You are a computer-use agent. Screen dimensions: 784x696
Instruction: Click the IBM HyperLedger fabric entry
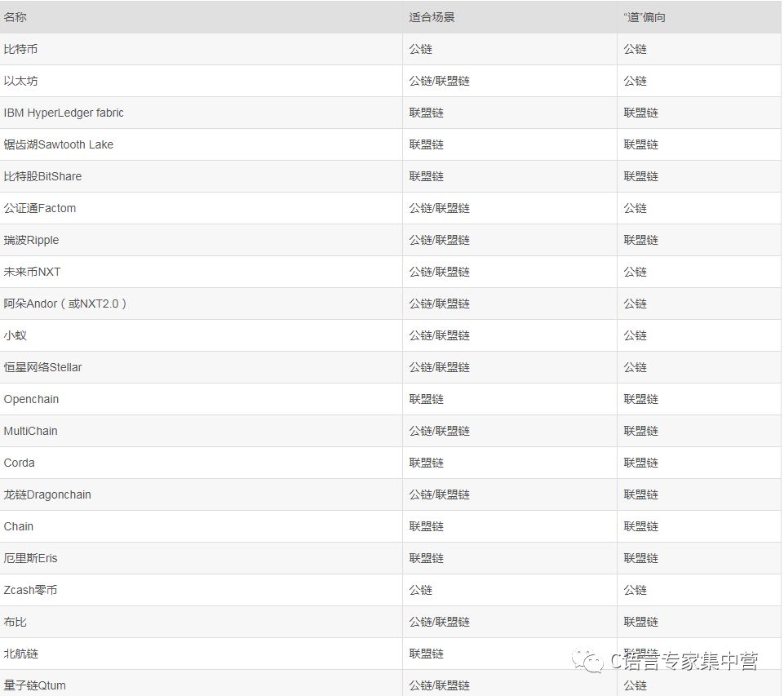[x=64, y=113]
